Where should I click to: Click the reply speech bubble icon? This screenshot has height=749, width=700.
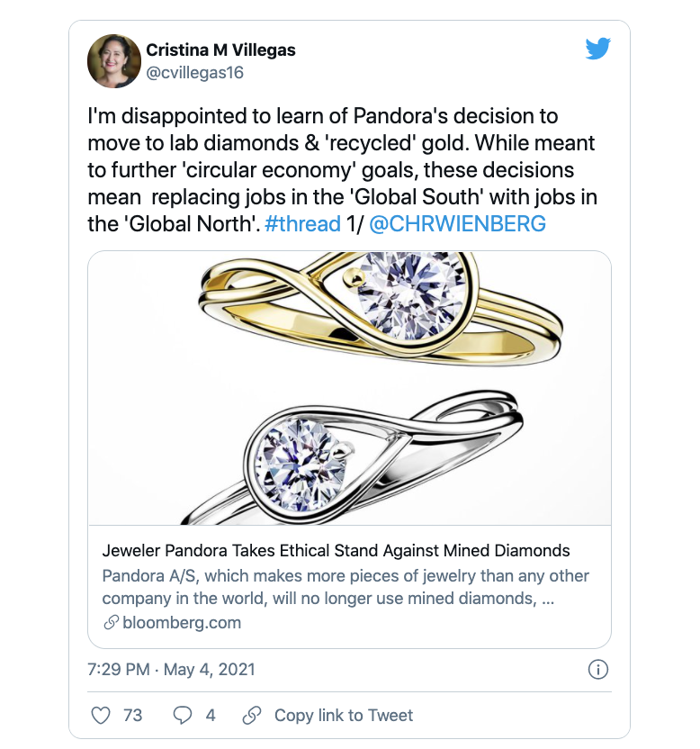(x=183, y=715)
